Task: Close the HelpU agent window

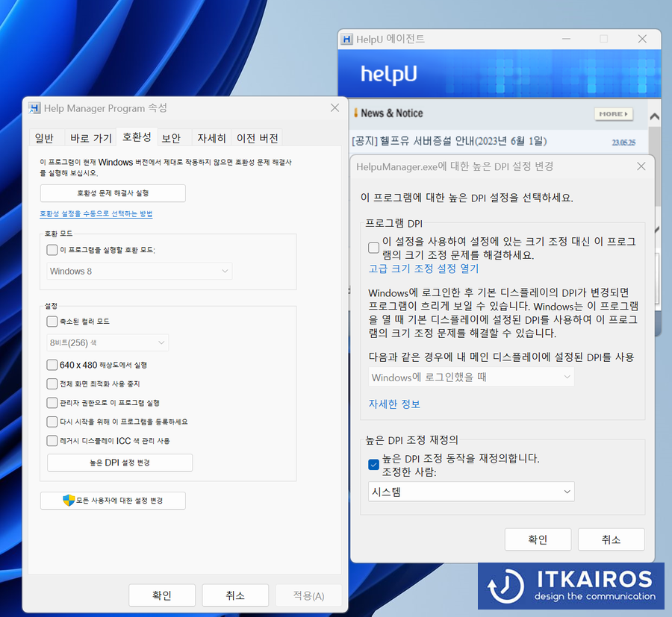Action: coord(642,39)
